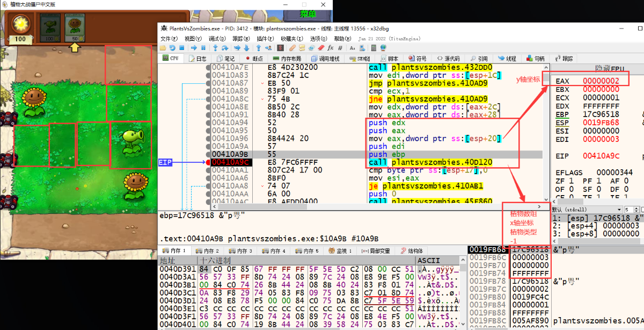
Task: Toggle breakpoint bullet beside address 00410A94
Action: [x=208, y=123]
